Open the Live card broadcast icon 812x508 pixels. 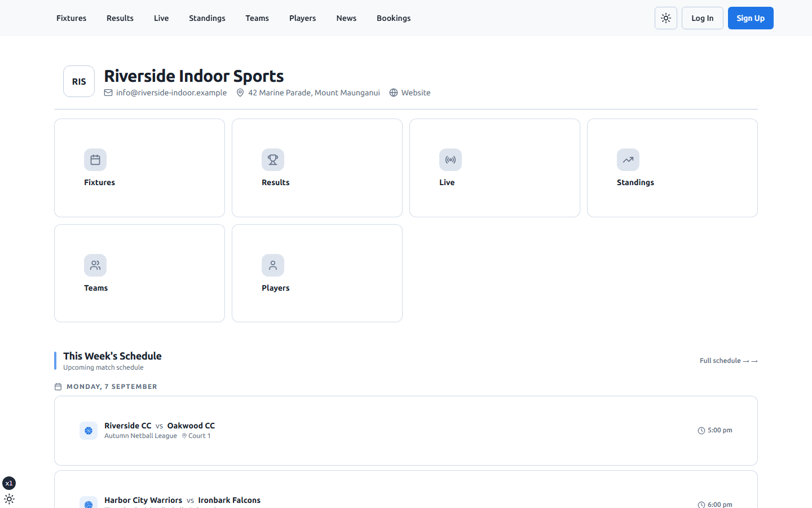[451, 160]
